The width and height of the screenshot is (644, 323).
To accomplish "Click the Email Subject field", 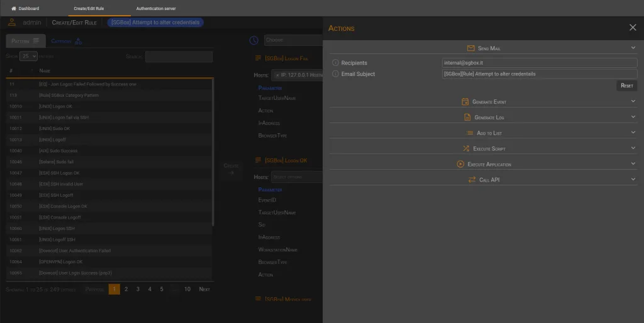I will tap(540, 74).
